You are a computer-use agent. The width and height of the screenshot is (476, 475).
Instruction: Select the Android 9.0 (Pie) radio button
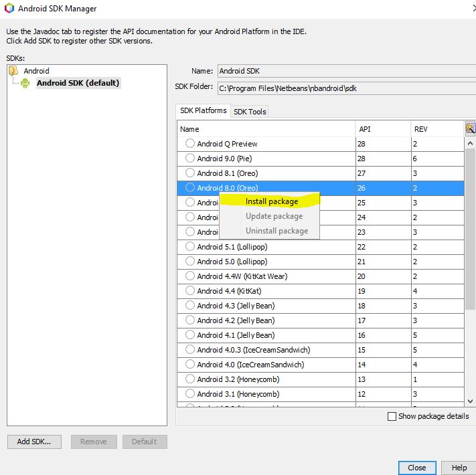point(190,158)
